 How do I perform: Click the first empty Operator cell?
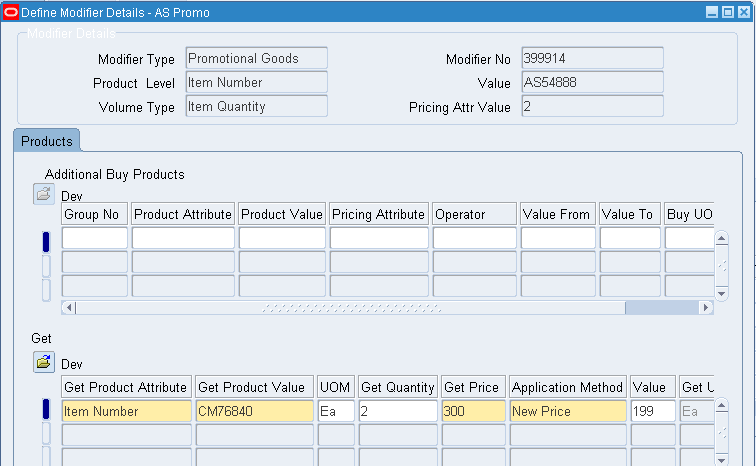pos(474,238)
